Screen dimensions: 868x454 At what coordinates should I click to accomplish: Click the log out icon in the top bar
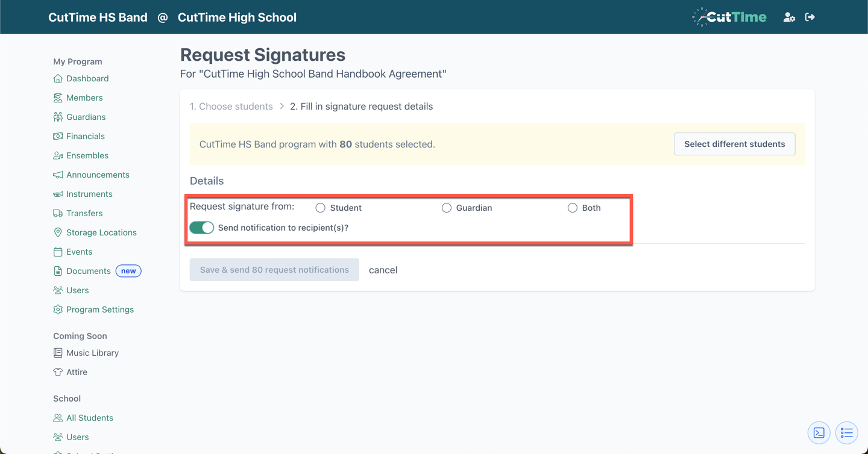click(810, 17)
